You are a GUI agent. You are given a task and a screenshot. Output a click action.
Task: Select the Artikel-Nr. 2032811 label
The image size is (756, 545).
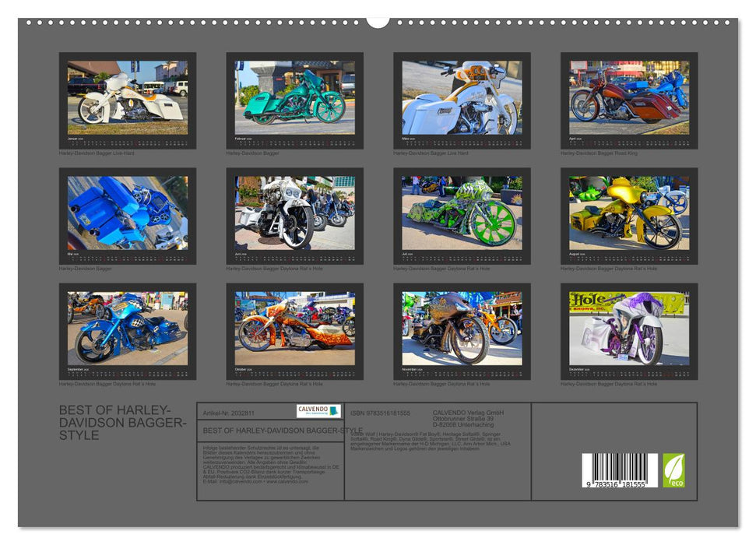(229, 412)
